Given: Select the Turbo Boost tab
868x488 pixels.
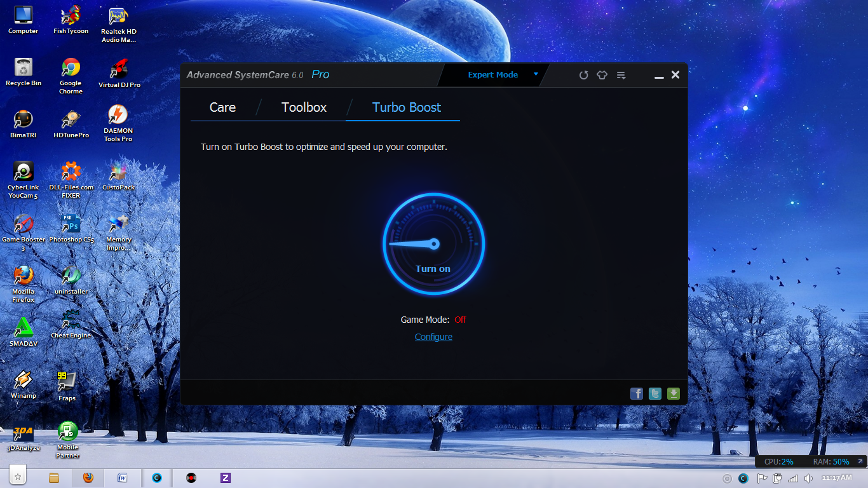Looking at the screenshot, I should [x=407, y=107].
